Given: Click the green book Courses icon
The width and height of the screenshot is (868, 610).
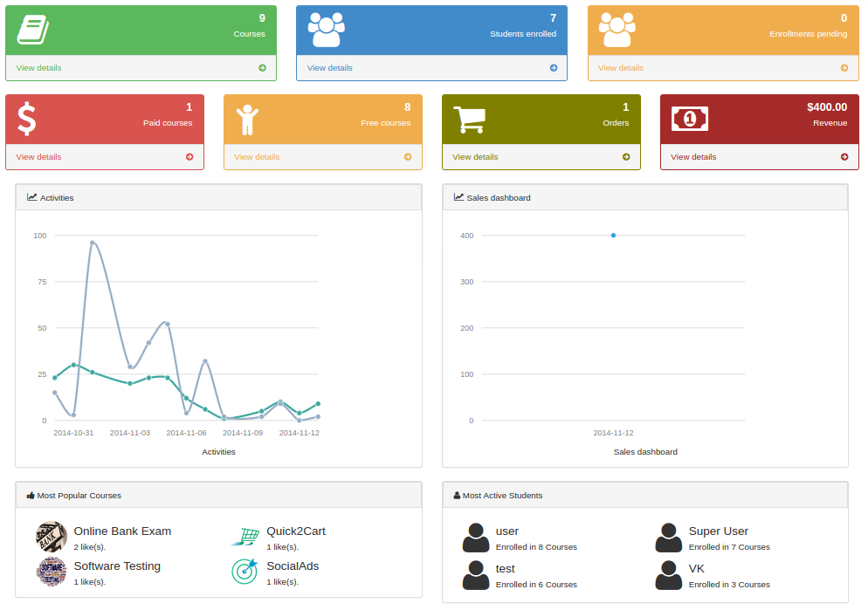Looking at the screenshot, I should pyautogui.click(x=33, y=29).
